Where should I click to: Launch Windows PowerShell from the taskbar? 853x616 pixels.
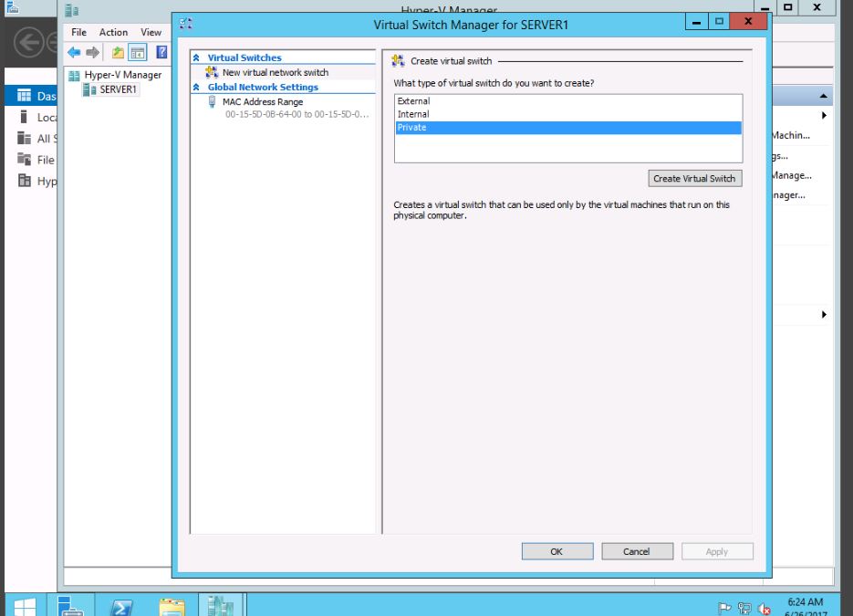[120, 606]
